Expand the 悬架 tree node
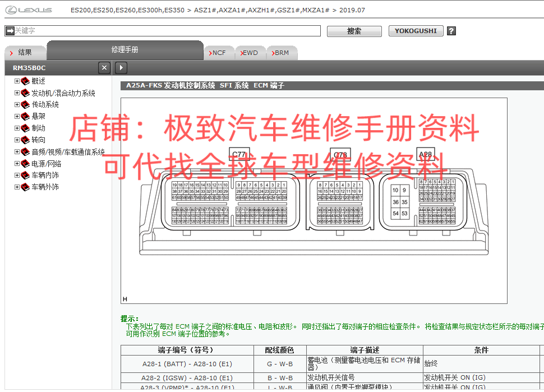Screen dimensions: 544x392 coord(17,116)
